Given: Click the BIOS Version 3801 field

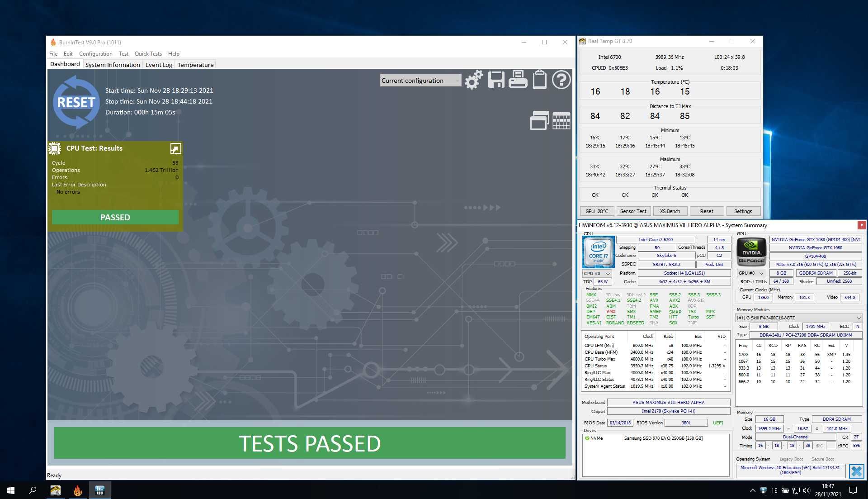Looking at the screenshot, I should click(x=686, y=423).
